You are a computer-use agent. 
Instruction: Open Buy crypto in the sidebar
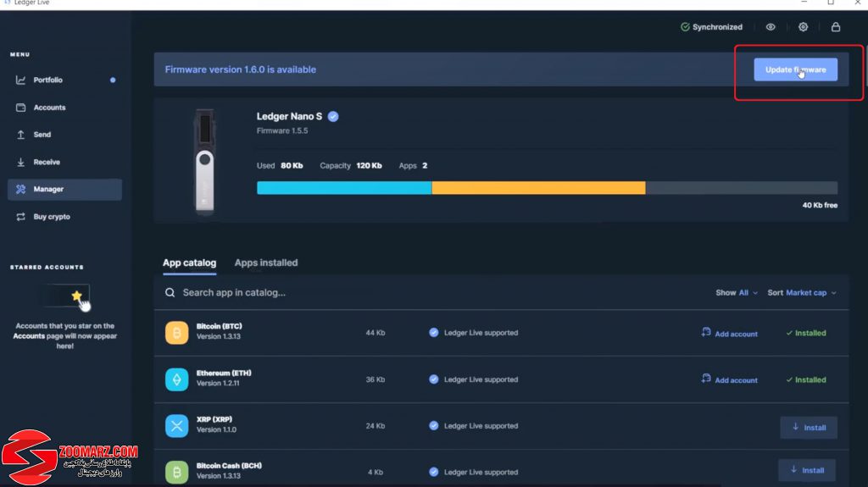point(64,216)
